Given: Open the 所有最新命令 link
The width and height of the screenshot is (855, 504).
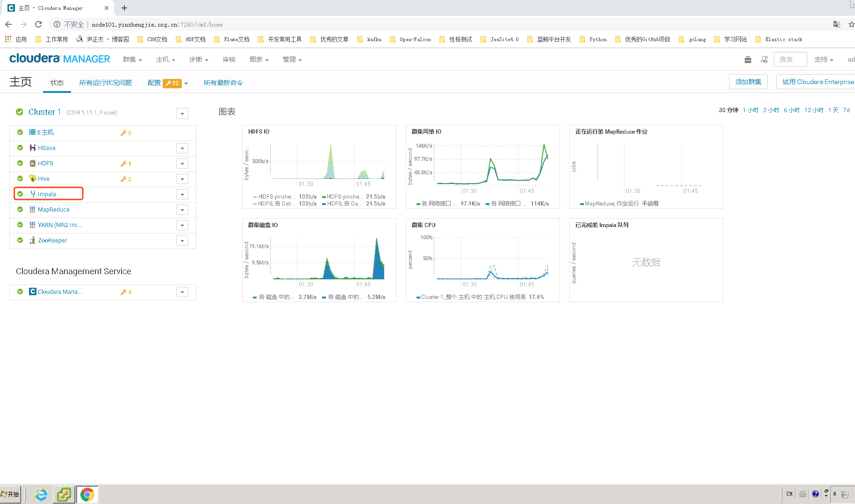Looking at the screenshot, I should pyautogui.click(x=223, y=83).
